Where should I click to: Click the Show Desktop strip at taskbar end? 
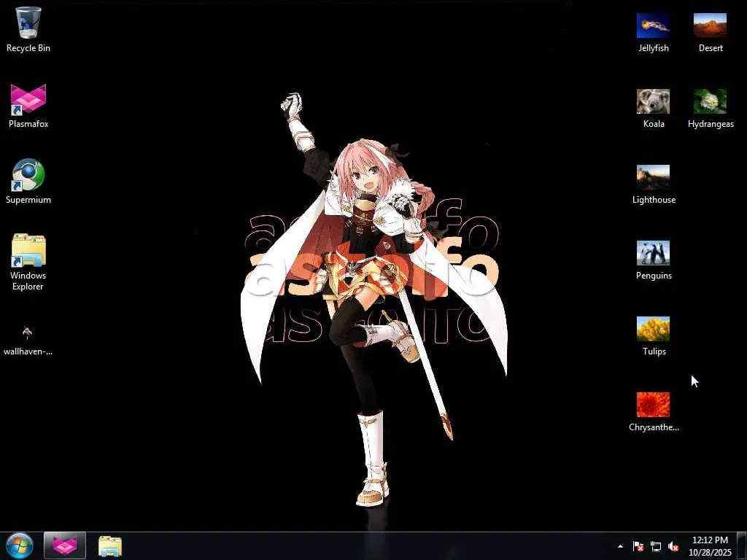742,545
